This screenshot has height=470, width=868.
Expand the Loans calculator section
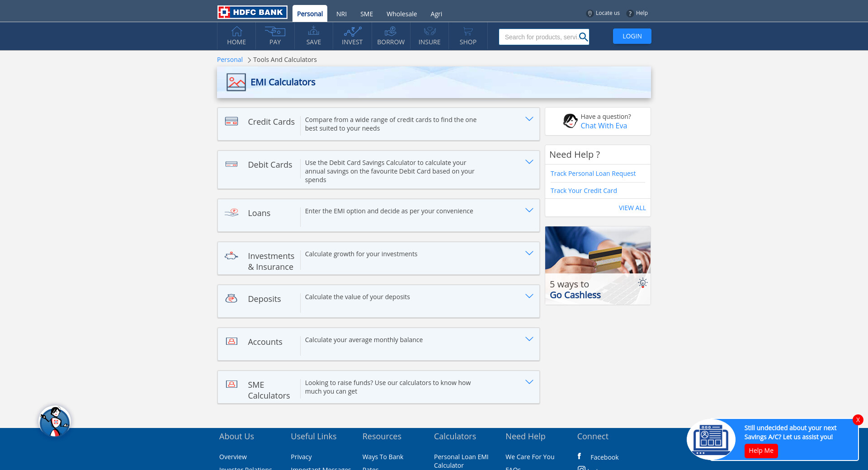529,210
